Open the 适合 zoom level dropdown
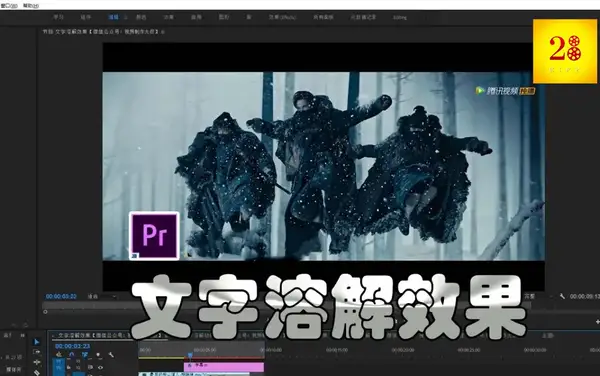Screen dimensions: 600x376 (102, 296)
